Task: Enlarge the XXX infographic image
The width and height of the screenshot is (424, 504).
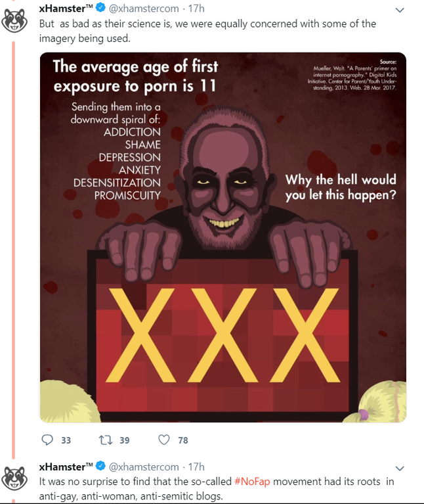Action: coord(223,237)
